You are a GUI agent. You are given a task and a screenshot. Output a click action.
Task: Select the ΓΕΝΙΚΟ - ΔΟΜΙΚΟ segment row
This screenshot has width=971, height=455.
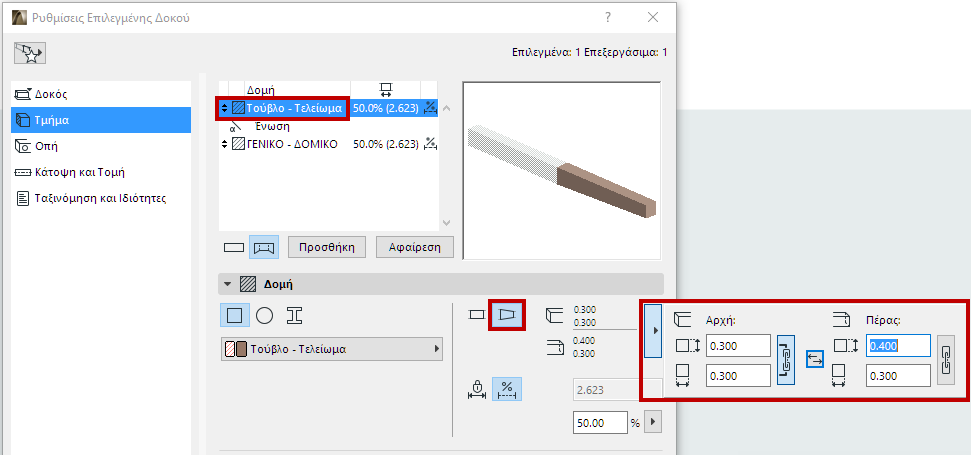[329, 144]
